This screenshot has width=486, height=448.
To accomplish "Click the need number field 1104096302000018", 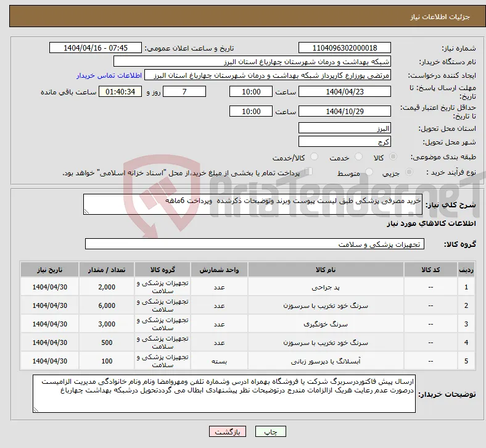I will pos(344,48).
